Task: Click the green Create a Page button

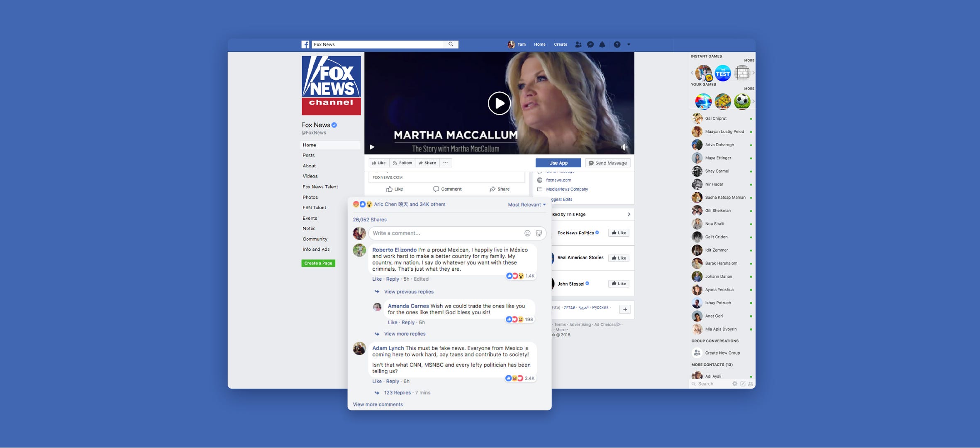Action: (x=318, y=263)
